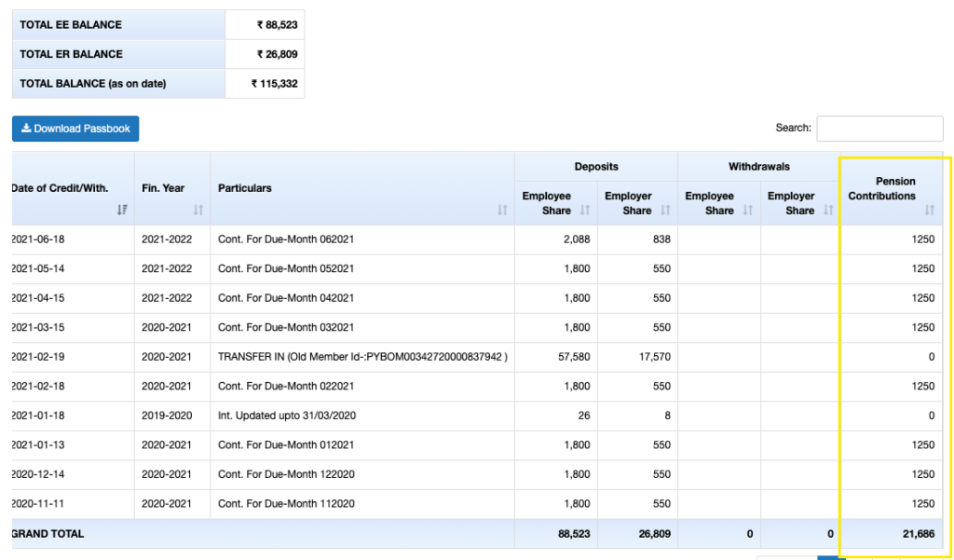Click Cont. For Due-Month 012021

[286, 445]
